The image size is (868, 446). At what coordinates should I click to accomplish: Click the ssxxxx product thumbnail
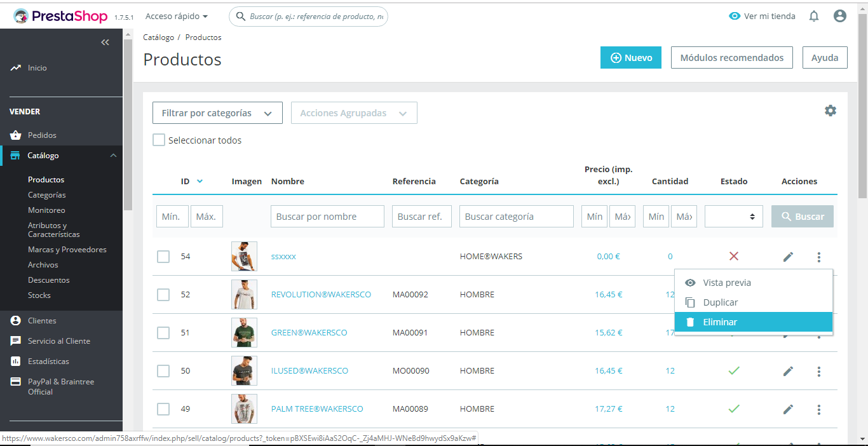[x=244, y=257]
